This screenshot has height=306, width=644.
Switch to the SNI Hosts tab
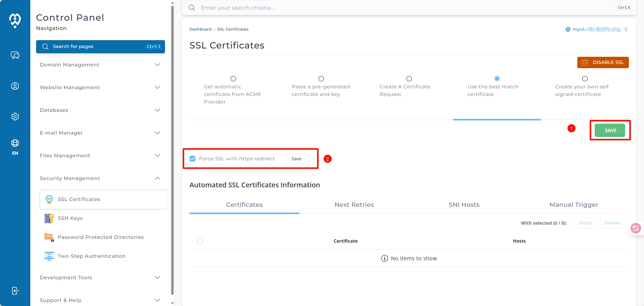(464, 205)
